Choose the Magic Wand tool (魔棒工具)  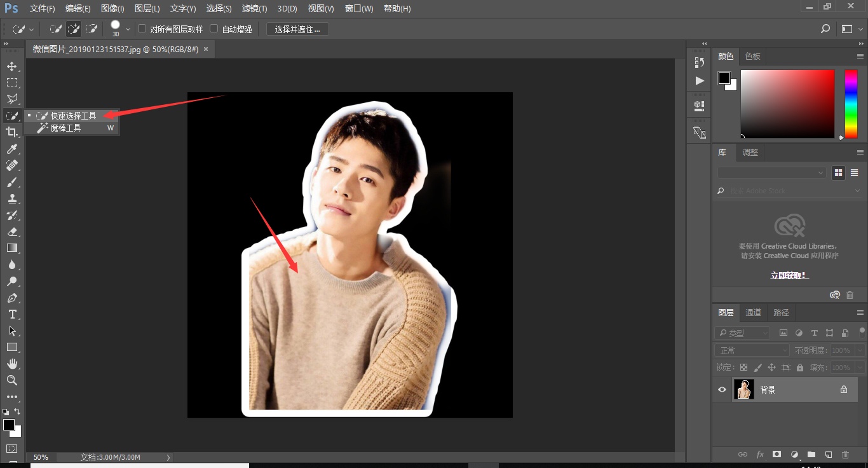[65, 128]
